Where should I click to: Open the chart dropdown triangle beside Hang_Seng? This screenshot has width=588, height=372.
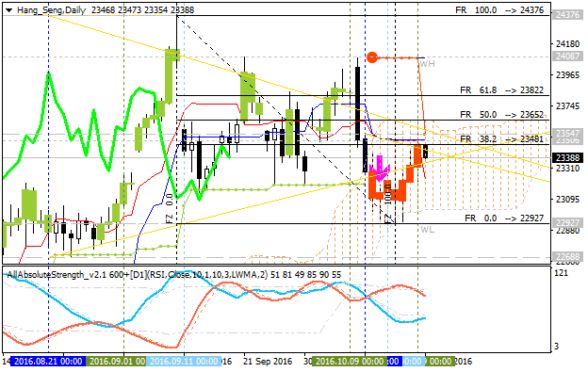coord(9,10)
